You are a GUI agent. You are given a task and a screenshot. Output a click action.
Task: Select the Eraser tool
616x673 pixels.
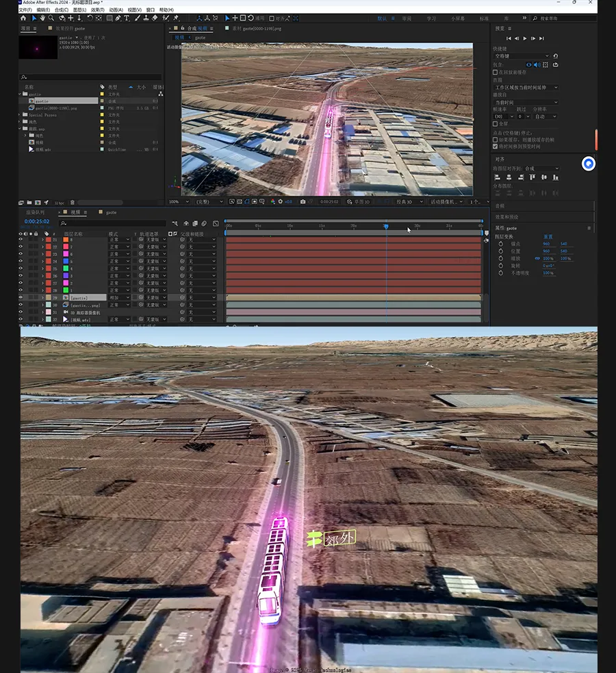tap(155, 18)
